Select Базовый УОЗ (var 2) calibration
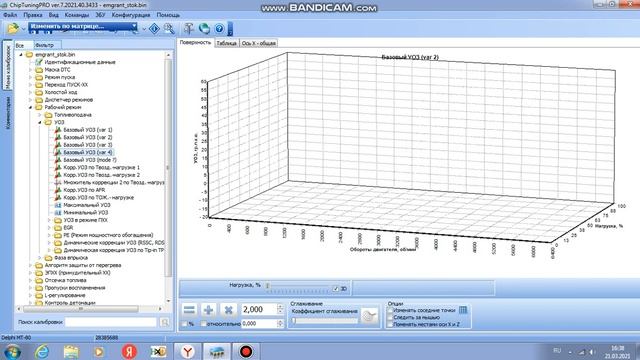 tap(88, 138)
